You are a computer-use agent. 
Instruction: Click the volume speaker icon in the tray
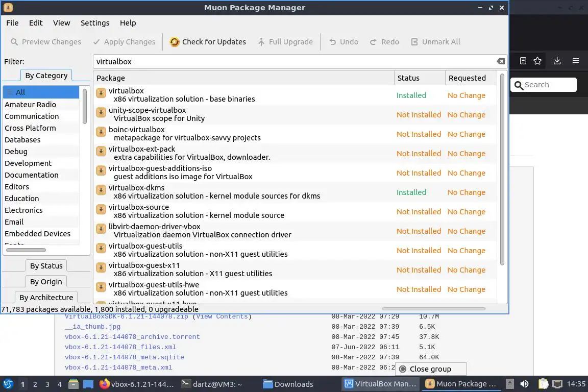[524, 384]
